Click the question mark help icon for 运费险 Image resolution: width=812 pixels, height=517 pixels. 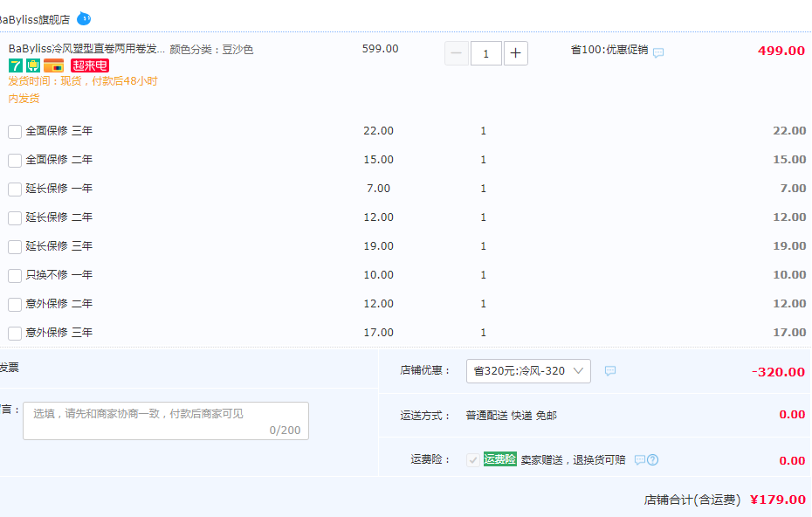pos(652,460)
